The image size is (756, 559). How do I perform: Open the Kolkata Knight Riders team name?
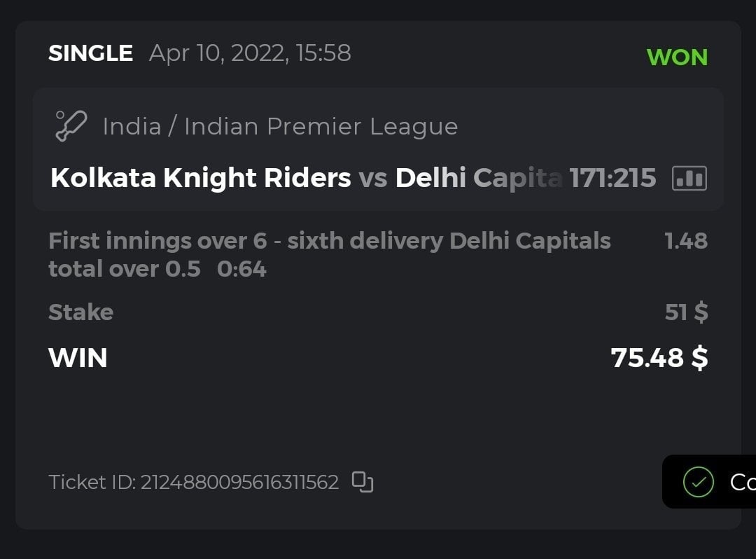tap(201, 179)
